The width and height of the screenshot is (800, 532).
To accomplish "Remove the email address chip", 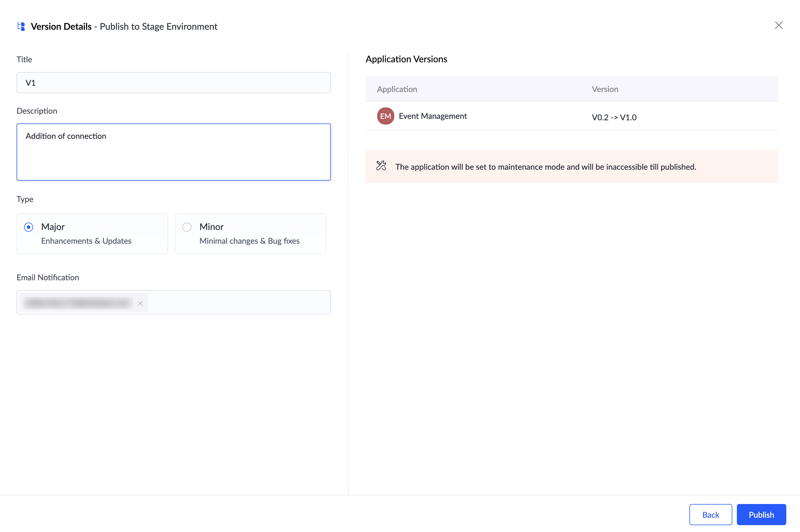I will 140,303.
